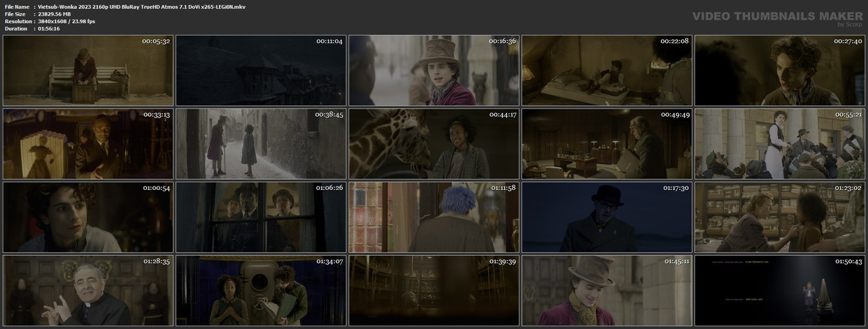Open the frame timestamped 00:33:13
This screenshot has width=868, height=329.
pos(88,144)
